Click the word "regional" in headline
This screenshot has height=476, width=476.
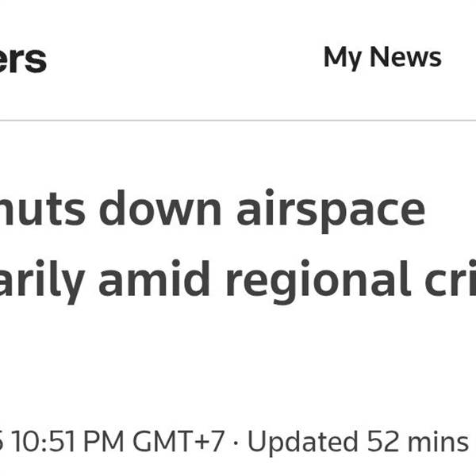click(x=318, y=281)
